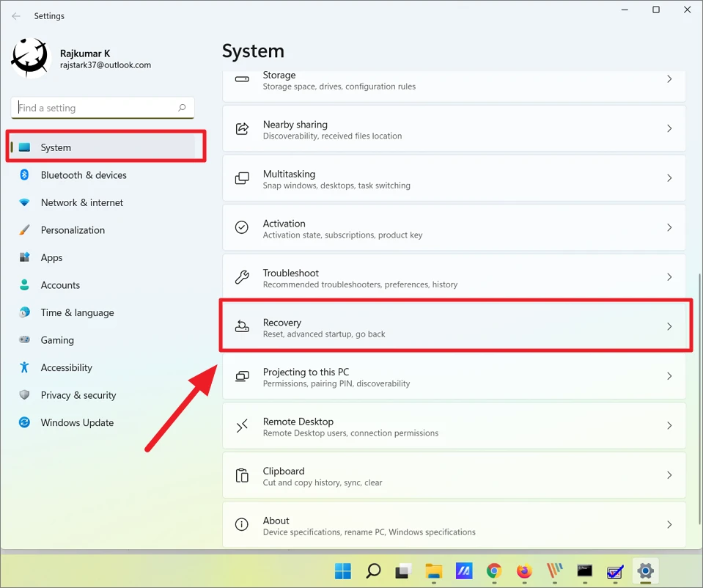
Task: Expand the Recovery chevron arrow
Action: (x=669, y=327)
